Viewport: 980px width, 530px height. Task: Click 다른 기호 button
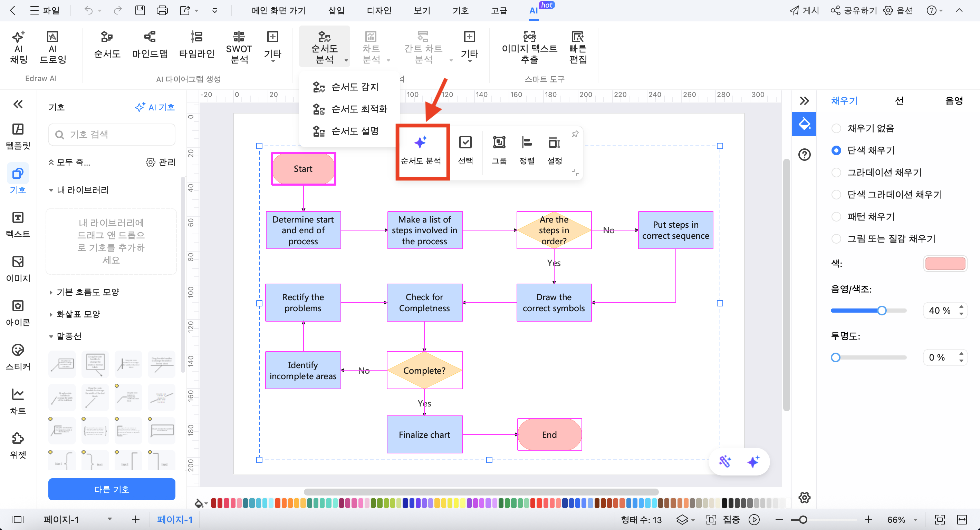click(x=112, y=489)
